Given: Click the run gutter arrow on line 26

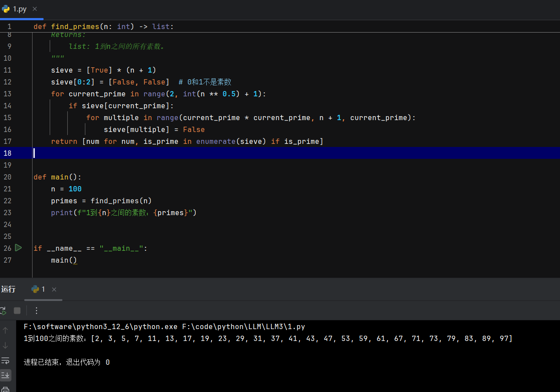Looking at the screenshot, I should click(x=18, y=248).
